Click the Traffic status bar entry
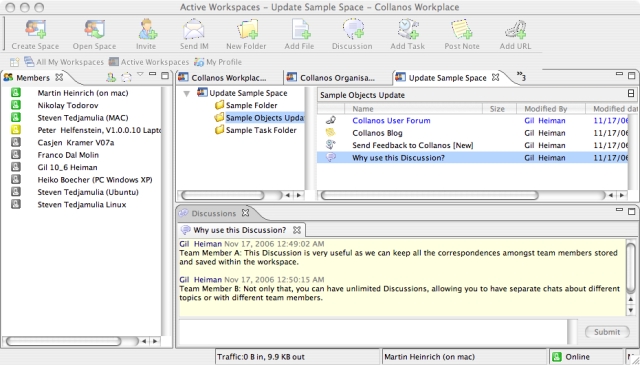Screen dimensions: 640x365 (x=261, y=357)
